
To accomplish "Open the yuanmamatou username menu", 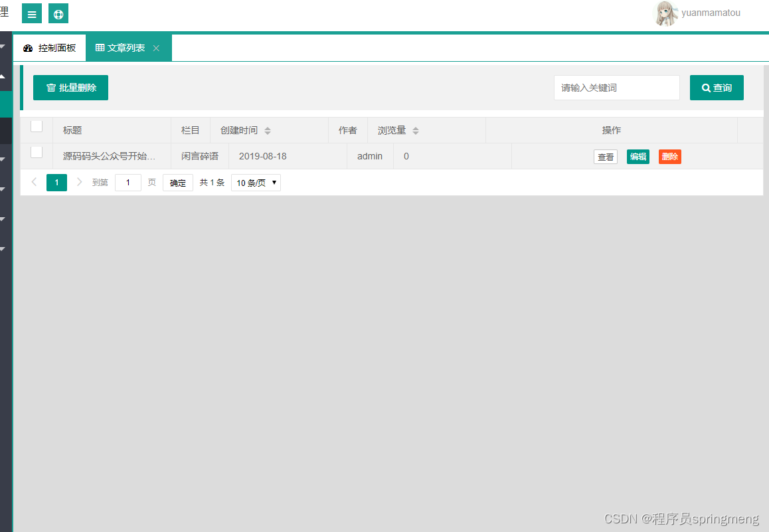I will (711, 13).
